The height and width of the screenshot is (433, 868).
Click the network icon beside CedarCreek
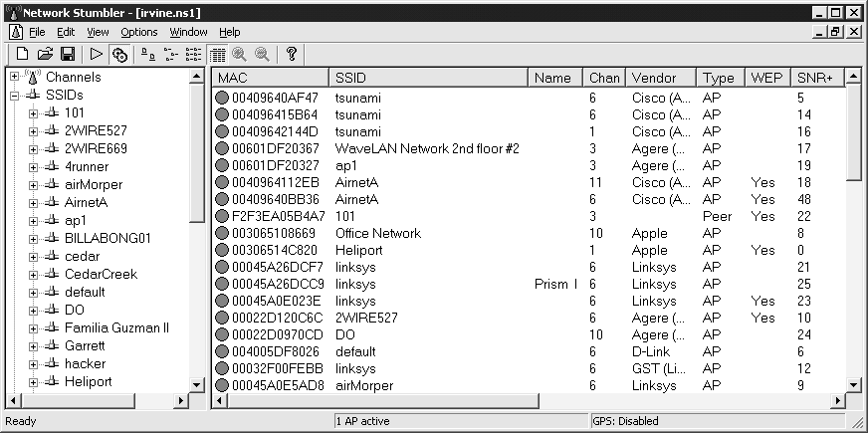pos(52,274)
